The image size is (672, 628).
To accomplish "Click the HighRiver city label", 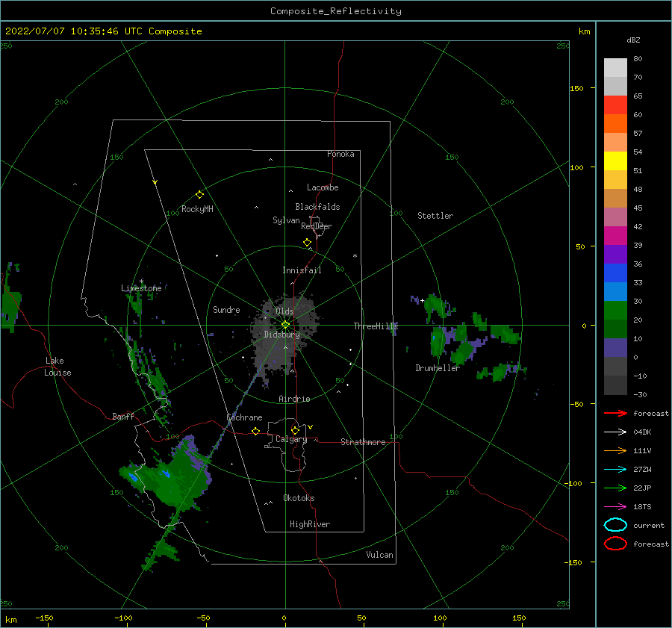I will click(x=309, y=524).
